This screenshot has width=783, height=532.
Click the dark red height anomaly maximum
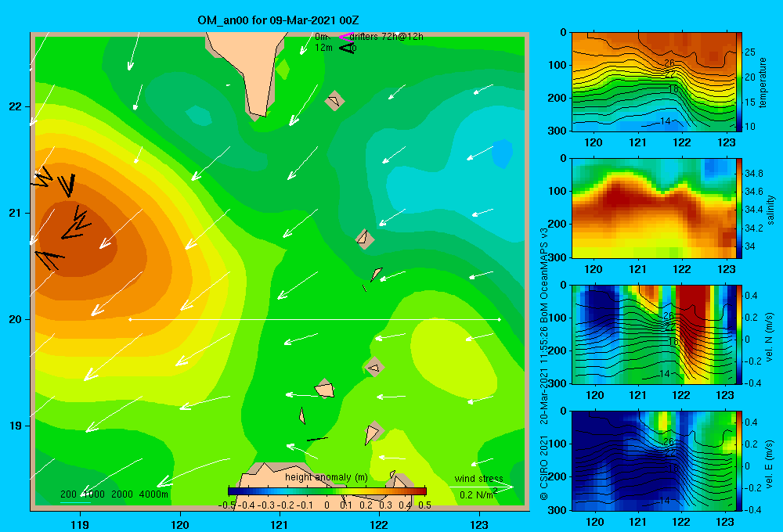(x=75, y=239)
